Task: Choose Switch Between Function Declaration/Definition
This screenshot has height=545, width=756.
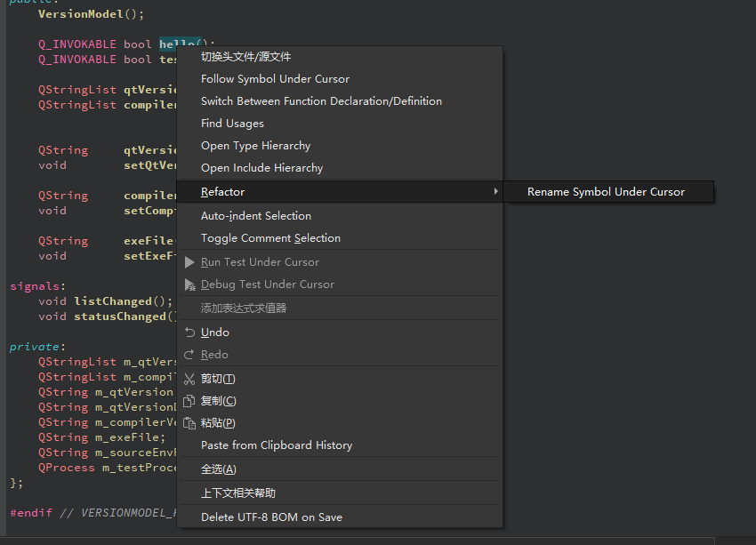Action: (340, 101)
